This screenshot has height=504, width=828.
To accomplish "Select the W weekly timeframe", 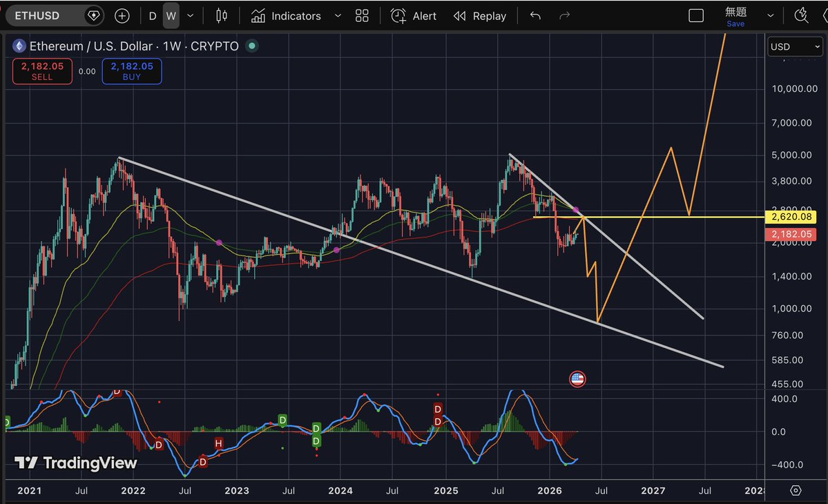I will pos(171,15).
